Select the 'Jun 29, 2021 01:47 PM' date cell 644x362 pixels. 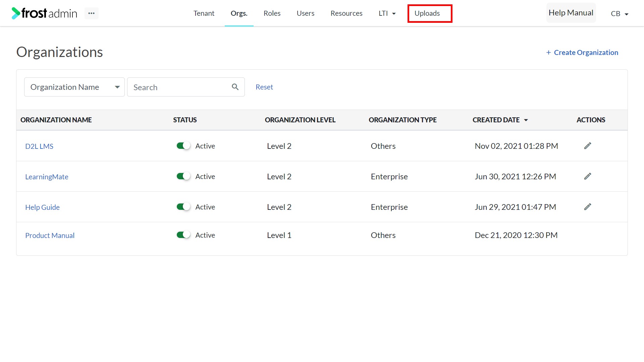coord(515,207)
